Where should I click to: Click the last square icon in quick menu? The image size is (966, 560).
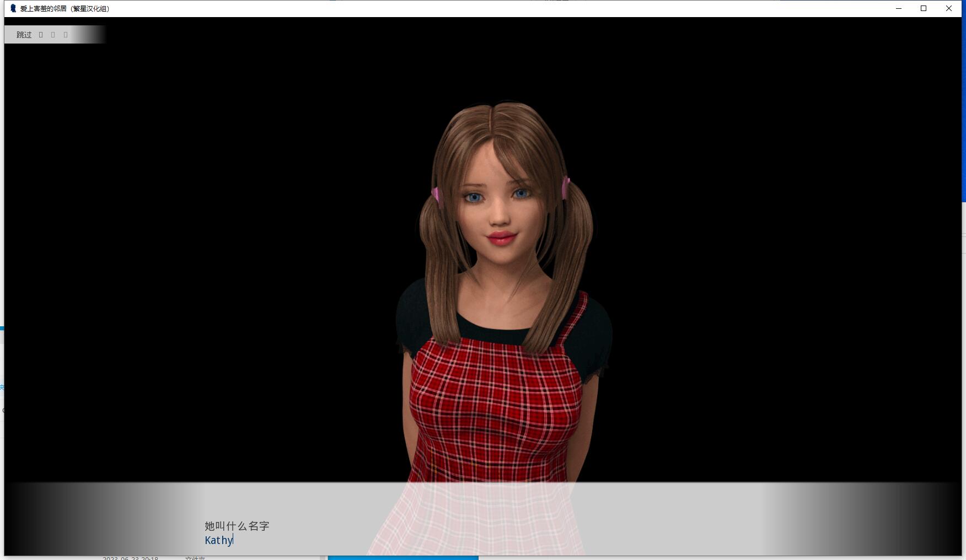(66, 35)
